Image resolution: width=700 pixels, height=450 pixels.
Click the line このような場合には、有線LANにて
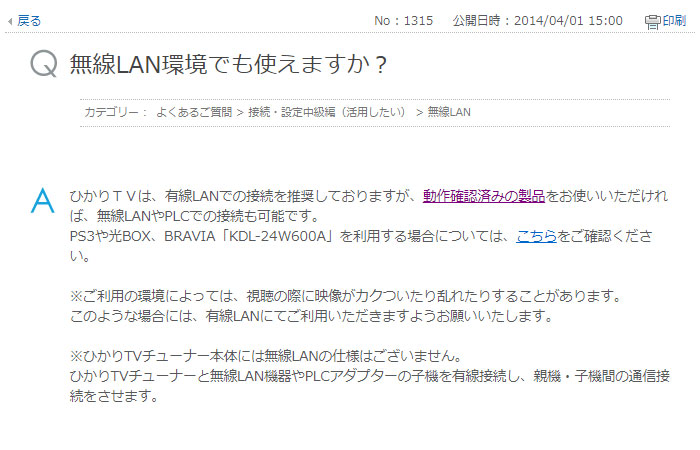pyautogui.click(x=311, y=316)
